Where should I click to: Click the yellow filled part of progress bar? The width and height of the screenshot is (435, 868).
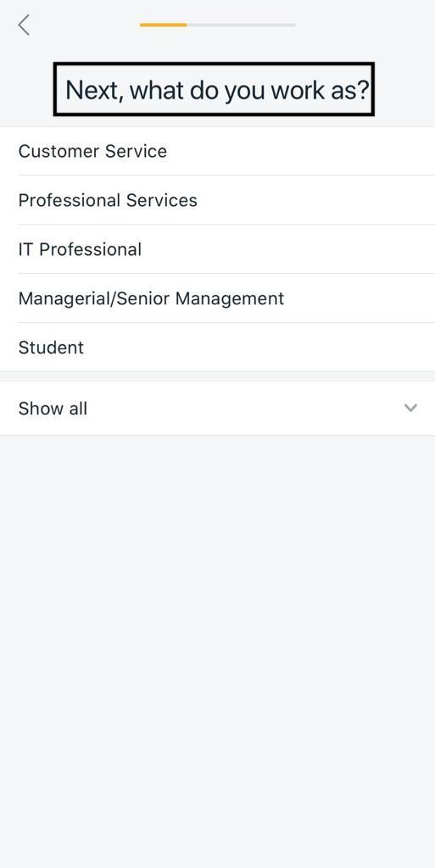[163, 25]
